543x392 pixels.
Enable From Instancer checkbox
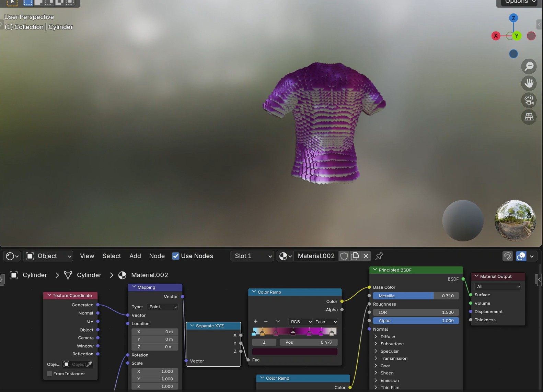tap(50, 373)
